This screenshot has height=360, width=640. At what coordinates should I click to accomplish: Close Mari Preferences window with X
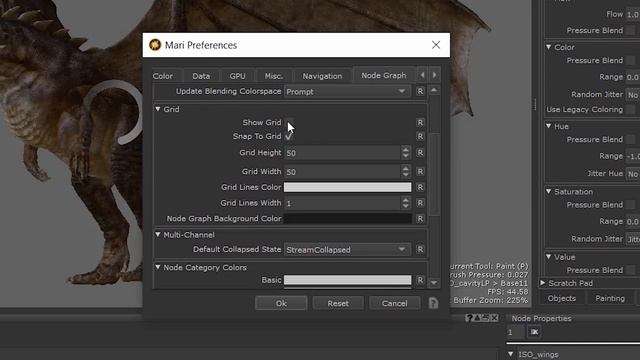point(436,45)
